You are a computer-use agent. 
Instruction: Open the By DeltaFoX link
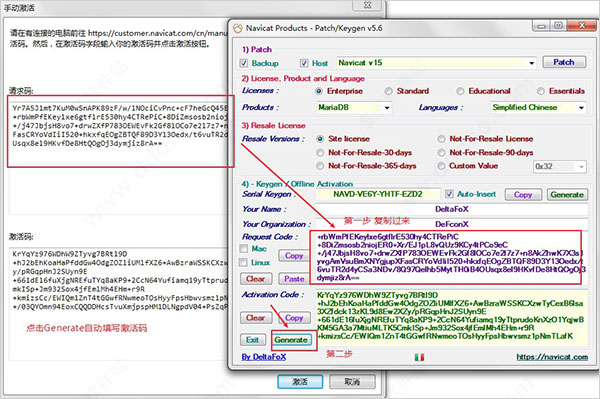click(264, 357)
